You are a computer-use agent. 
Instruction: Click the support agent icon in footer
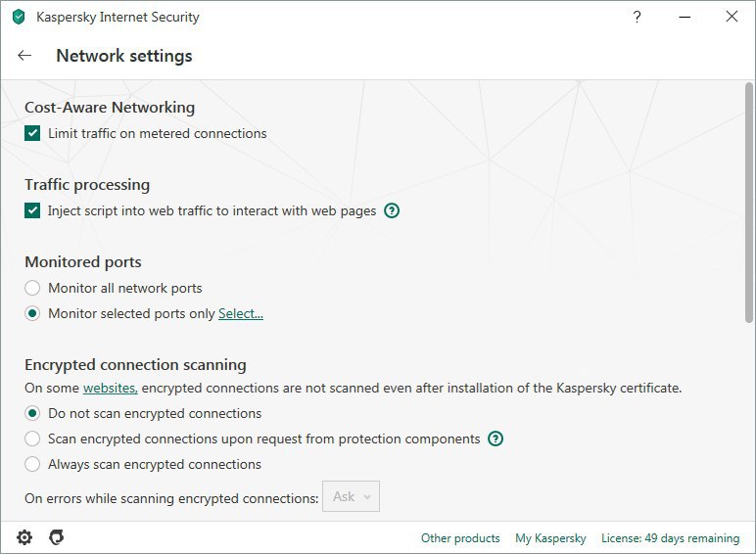57,537
